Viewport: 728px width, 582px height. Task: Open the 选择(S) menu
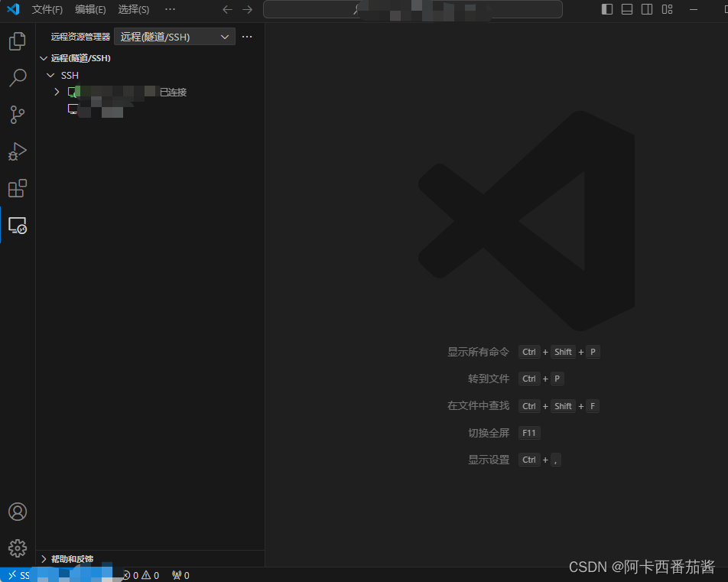(134, 9)
